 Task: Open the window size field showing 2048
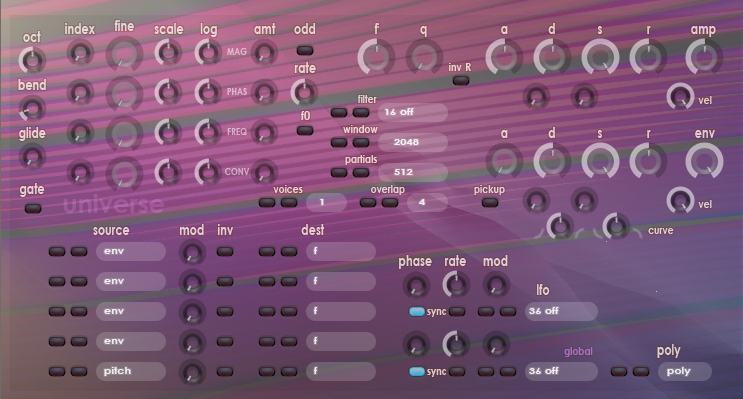[413, 142]
